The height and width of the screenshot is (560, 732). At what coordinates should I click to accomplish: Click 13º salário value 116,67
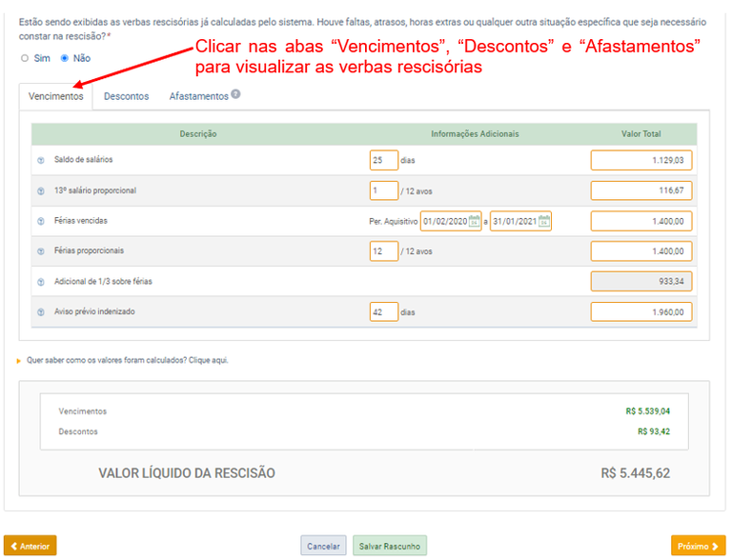(x=640, y=190)
